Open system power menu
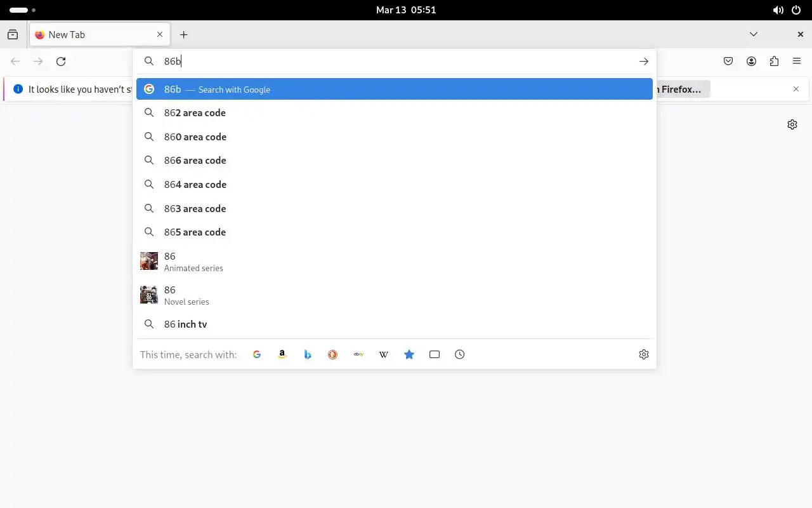The image size is (812, 508). pyautogui.click(x=797, y=10)
